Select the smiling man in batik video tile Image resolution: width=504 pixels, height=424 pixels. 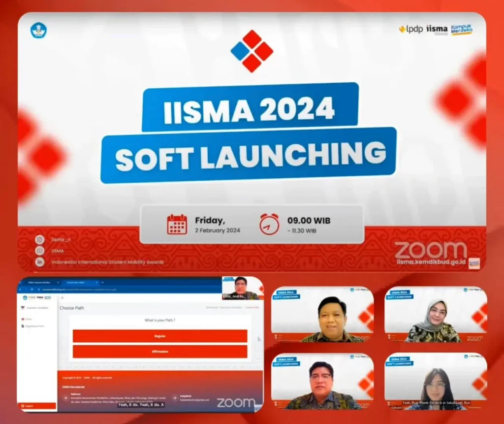click(322, 314)
